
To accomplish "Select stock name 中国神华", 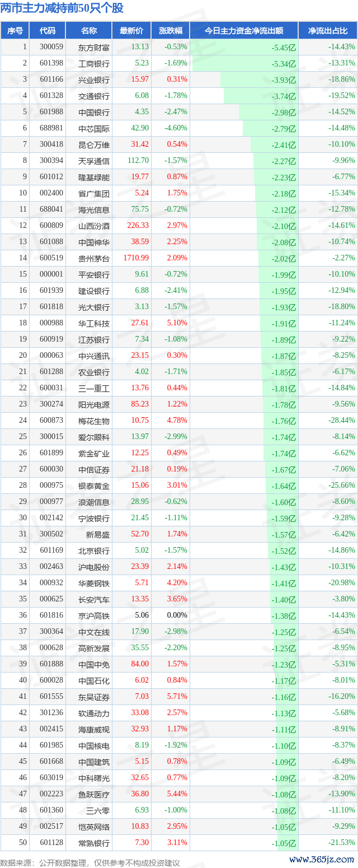I will click(94, 242).
